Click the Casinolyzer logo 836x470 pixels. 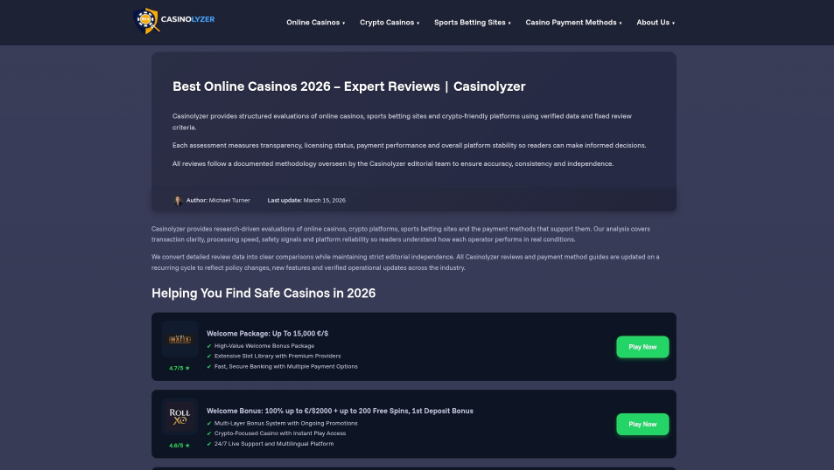(174, 20)
